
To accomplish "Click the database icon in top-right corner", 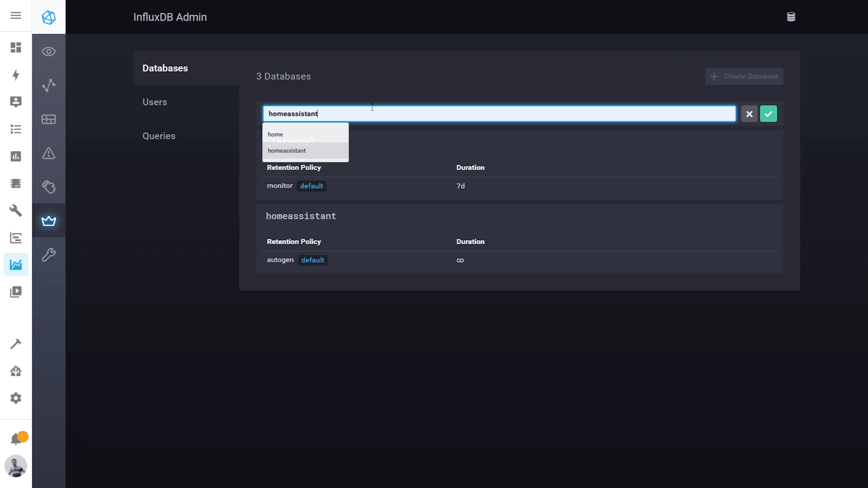I will [792, 17].
